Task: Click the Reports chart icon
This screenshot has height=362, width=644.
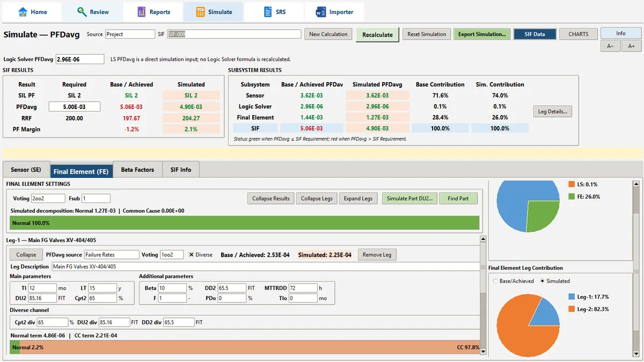Action: coord(142,12)
